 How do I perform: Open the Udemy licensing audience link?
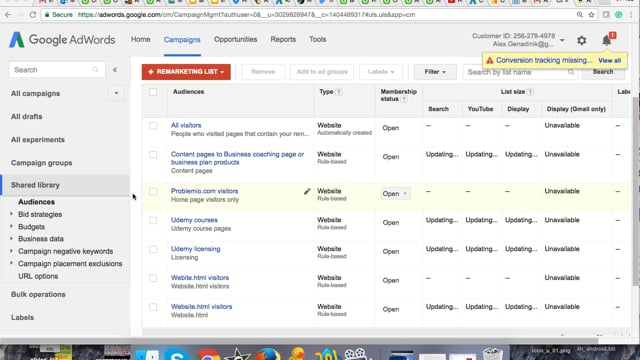click(196, 249)
